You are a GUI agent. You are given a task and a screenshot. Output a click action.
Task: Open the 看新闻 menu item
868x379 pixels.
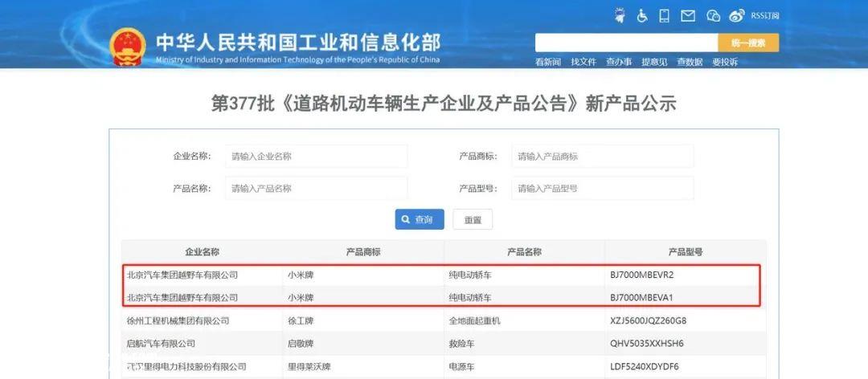point(548,62)
